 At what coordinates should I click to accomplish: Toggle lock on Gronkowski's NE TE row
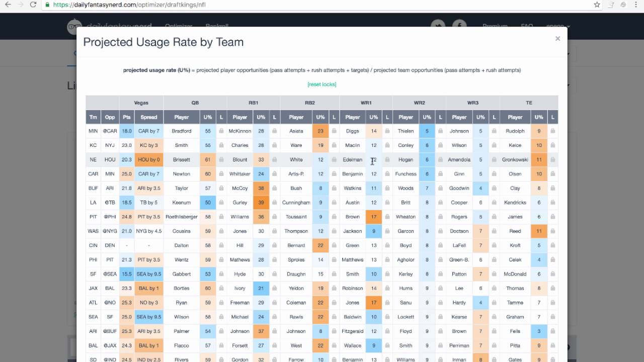coord(552,160)
